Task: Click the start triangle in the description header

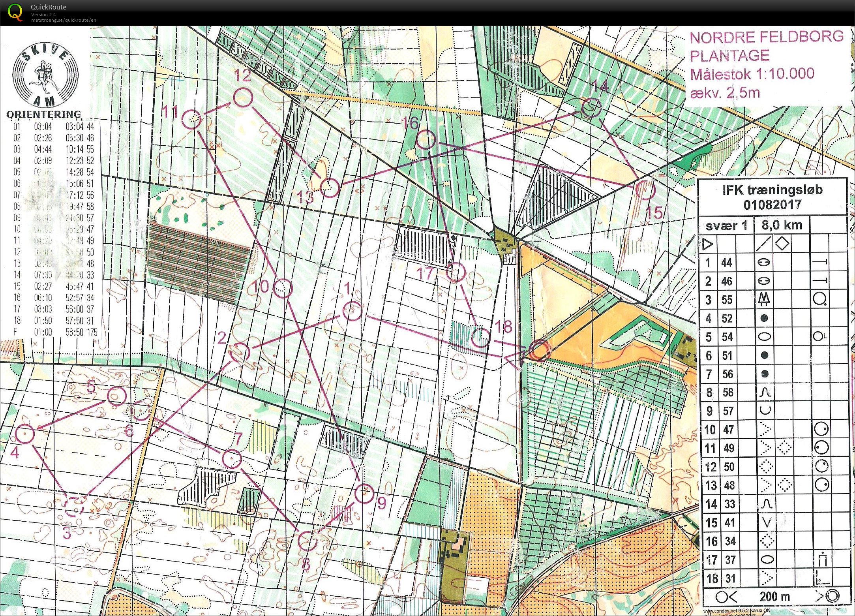Action: (x=708, y=244)
